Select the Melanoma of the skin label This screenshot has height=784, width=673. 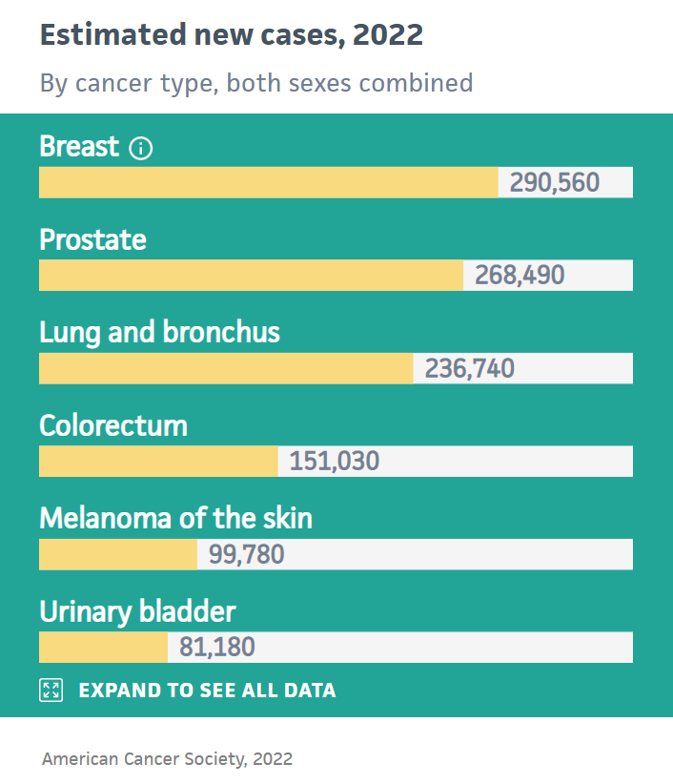pos(175,518)
